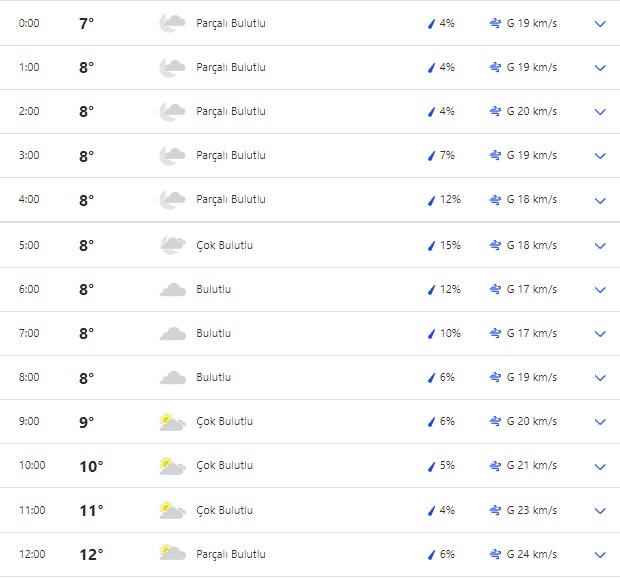Screen dimensions: 620x578
Task: Show more details for 12:00
Action: [600, 554]
